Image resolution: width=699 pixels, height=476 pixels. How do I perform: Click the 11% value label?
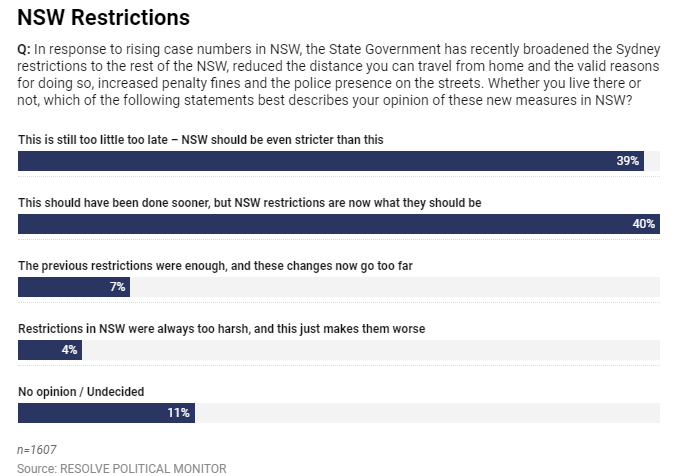[179, 413]
